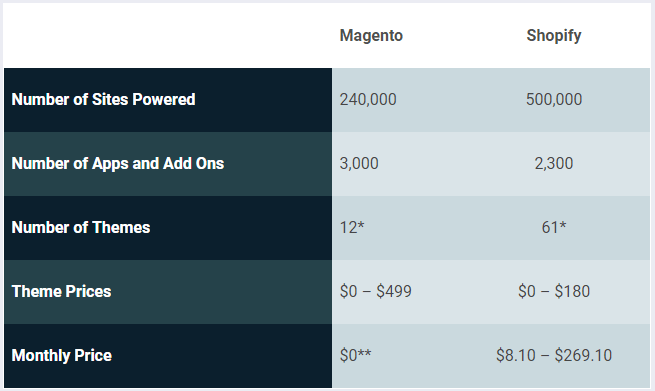This screenshot has height=391, width=655.
Task: Click the blank top-left header cell
Action: [x=168, y=36]
